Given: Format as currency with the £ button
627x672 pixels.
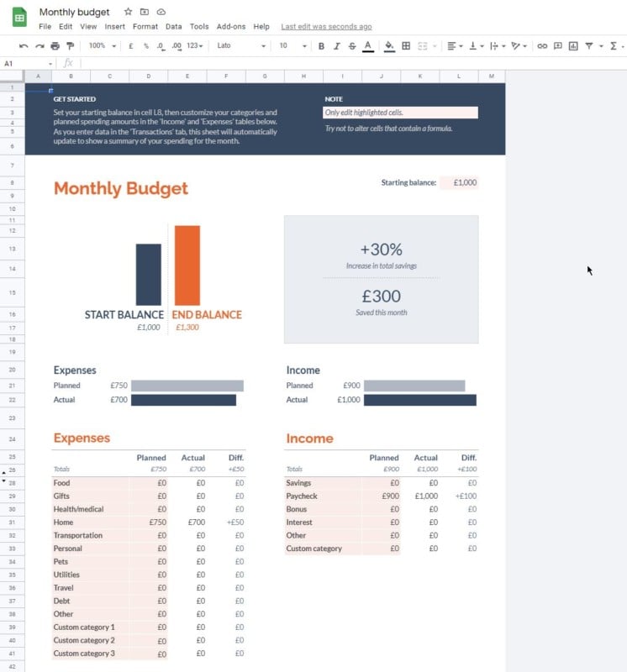Looking at the screenshot, I should [x=131, y=45].
